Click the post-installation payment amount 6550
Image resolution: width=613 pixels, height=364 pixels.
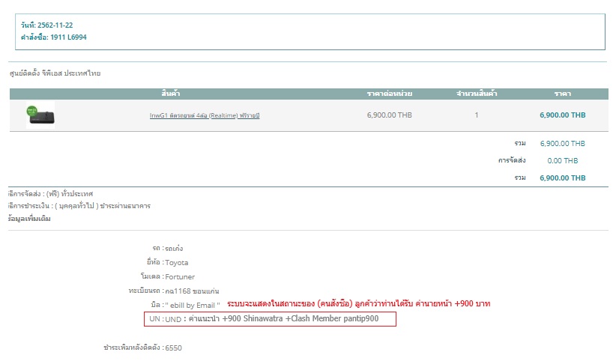174,348
